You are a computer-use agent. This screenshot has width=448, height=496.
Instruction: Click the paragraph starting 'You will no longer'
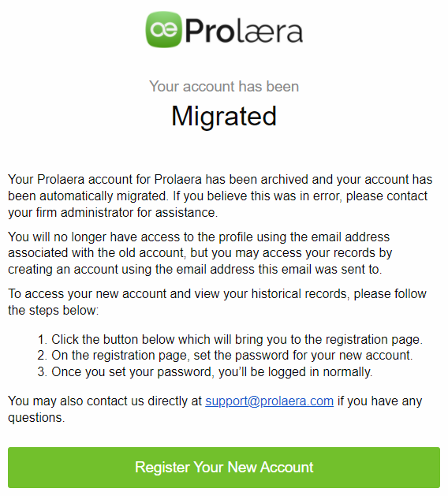pyautogui.click(x=200, y=253)
